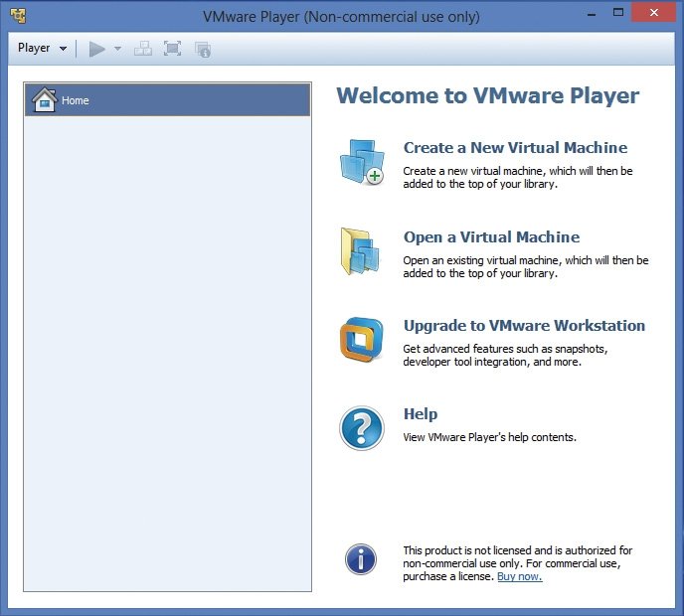
Task: Click the Open a Virtual Machine folder icon
Action: point(360,251)
